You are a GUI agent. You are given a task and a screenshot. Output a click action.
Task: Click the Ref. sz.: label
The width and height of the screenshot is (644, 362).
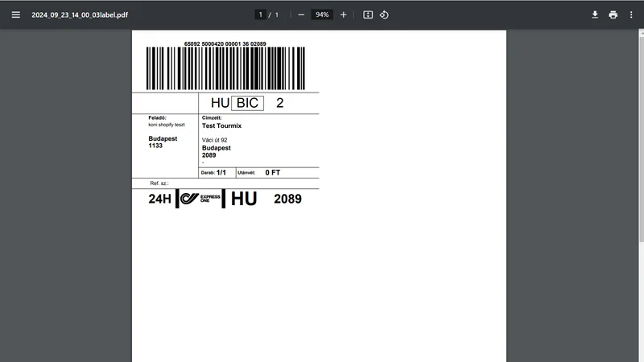(x=159, y=183)
